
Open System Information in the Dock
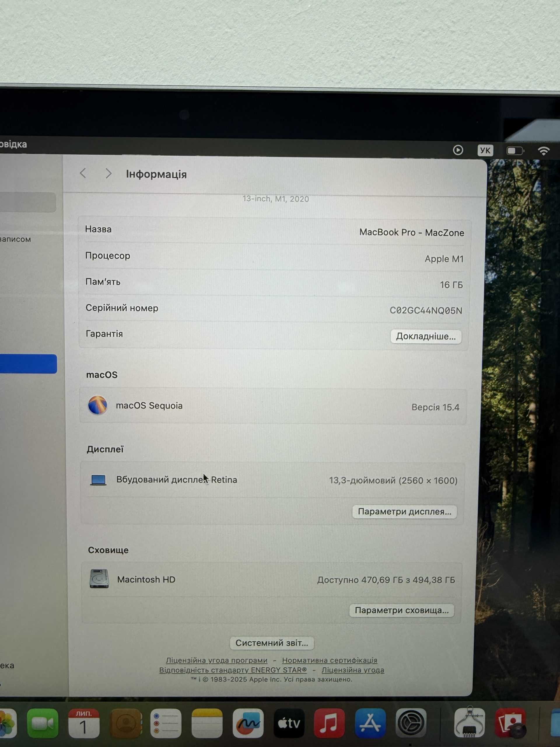(469, 722)
